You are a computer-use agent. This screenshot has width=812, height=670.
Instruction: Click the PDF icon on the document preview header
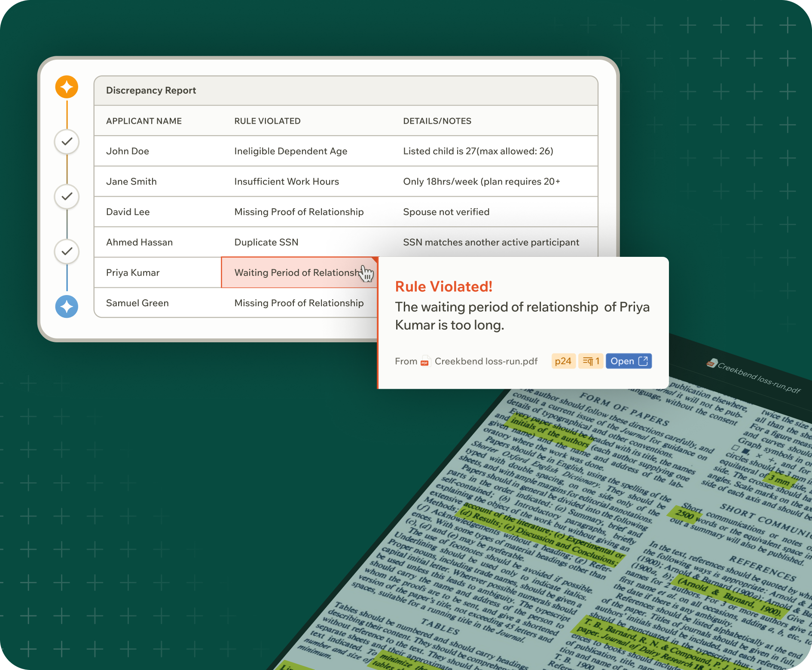coord(711,363)
